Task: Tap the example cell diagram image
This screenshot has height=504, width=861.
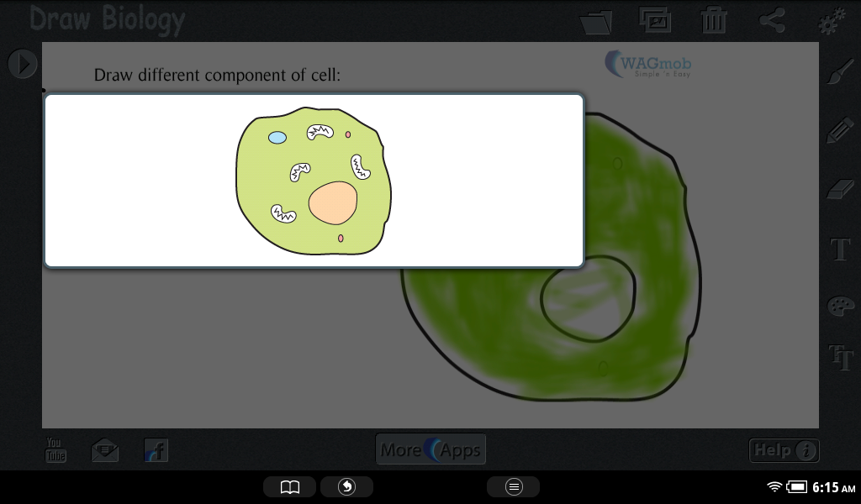Action: tap(314, 181)
